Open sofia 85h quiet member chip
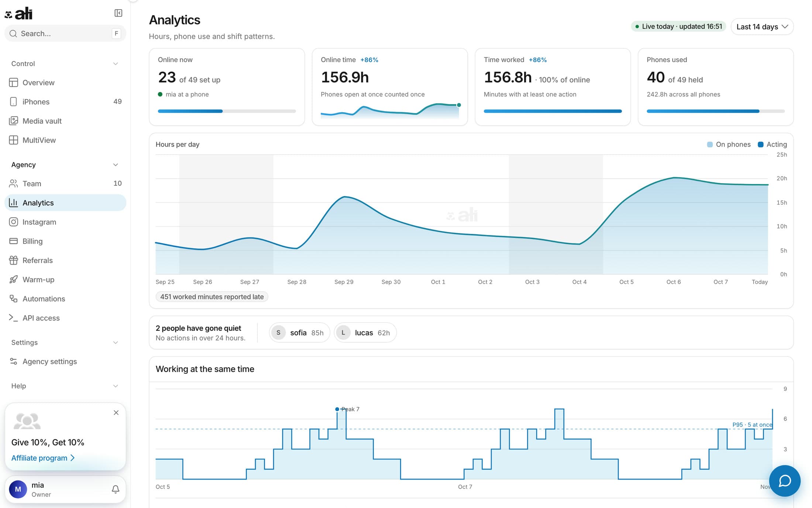 click(x=299, y=333)
